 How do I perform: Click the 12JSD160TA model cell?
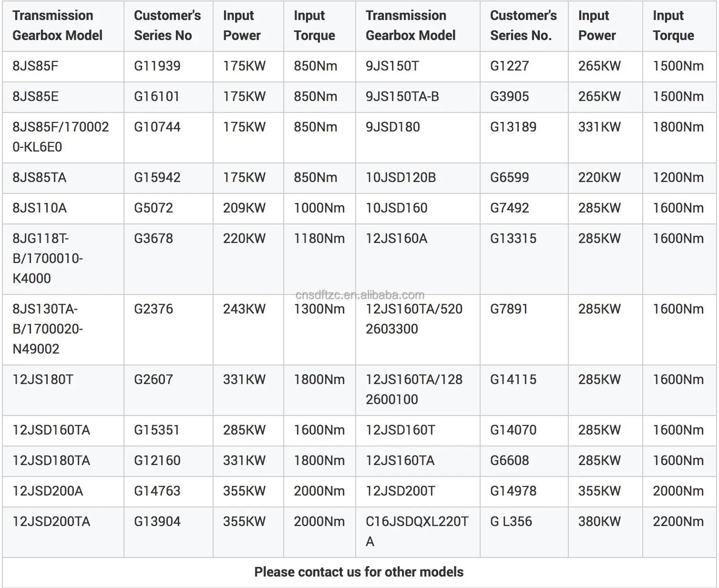[x=51, y=430]
